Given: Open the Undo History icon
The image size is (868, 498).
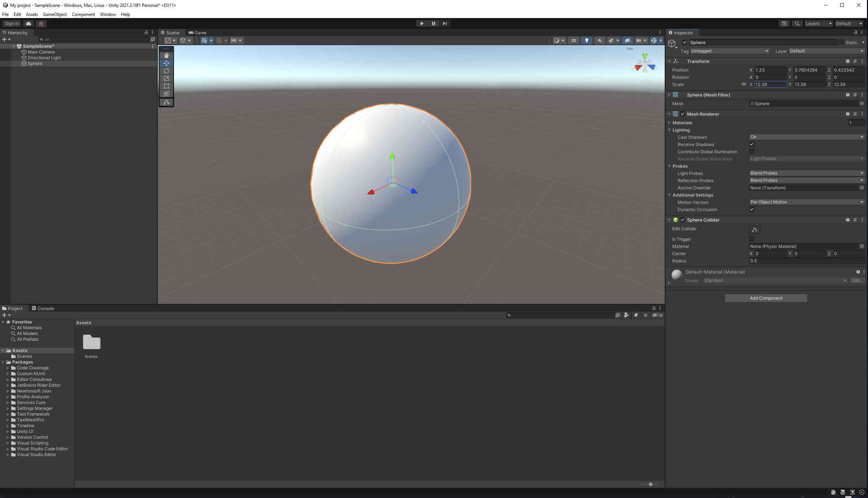Looking at the screenshot, I should (x=784, y=23).
